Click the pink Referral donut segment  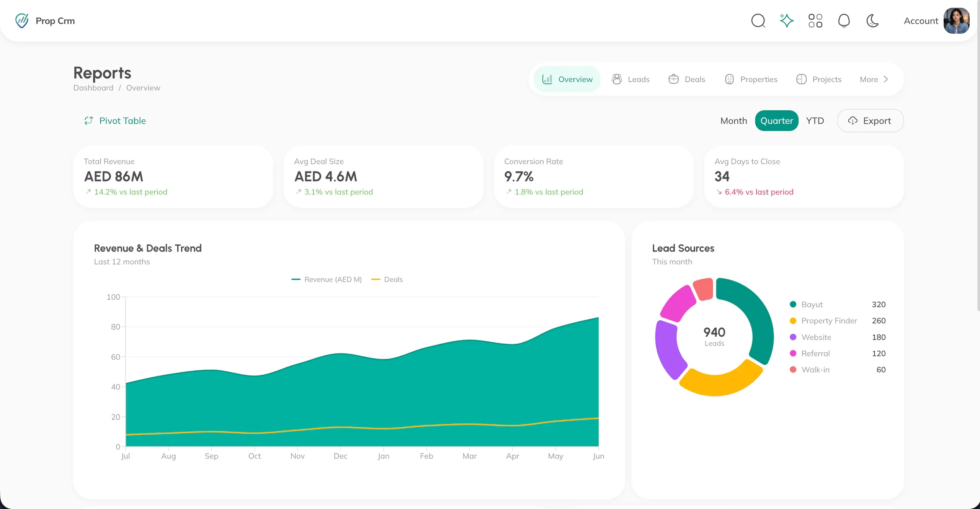[x=679, y=303]
